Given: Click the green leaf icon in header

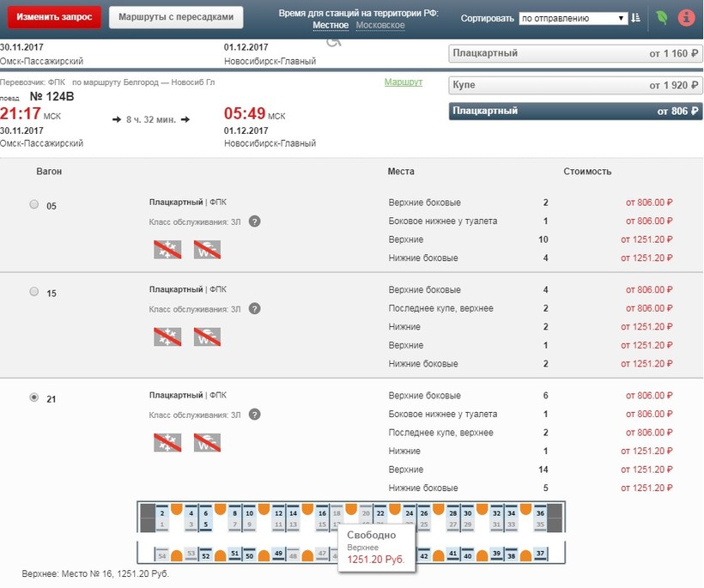Looking at the screenshot, I should 662,18.
